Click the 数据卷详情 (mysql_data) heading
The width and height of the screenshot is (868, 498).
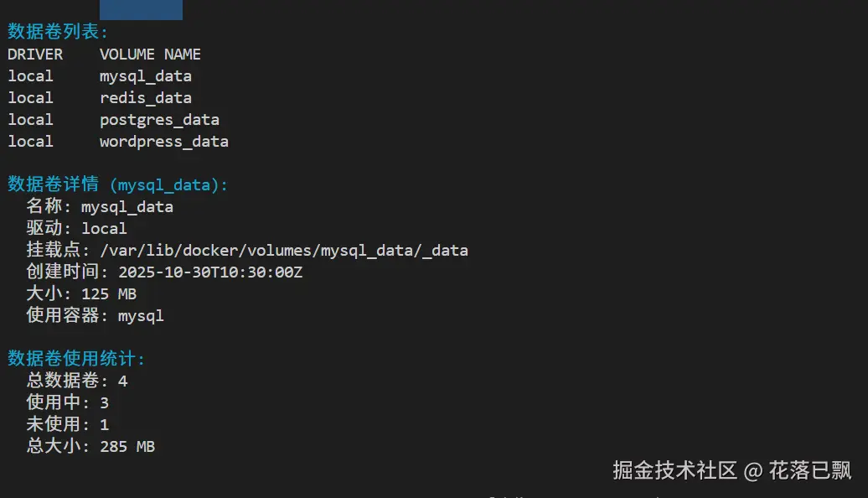117,185
